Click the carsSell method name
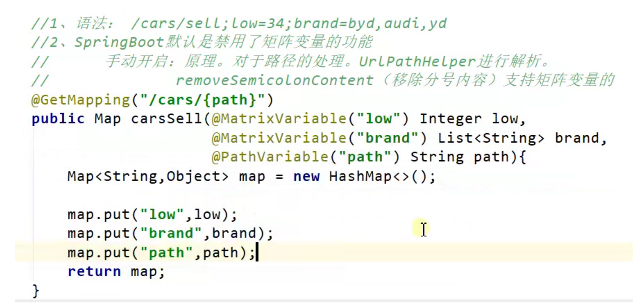 point(166,119)
